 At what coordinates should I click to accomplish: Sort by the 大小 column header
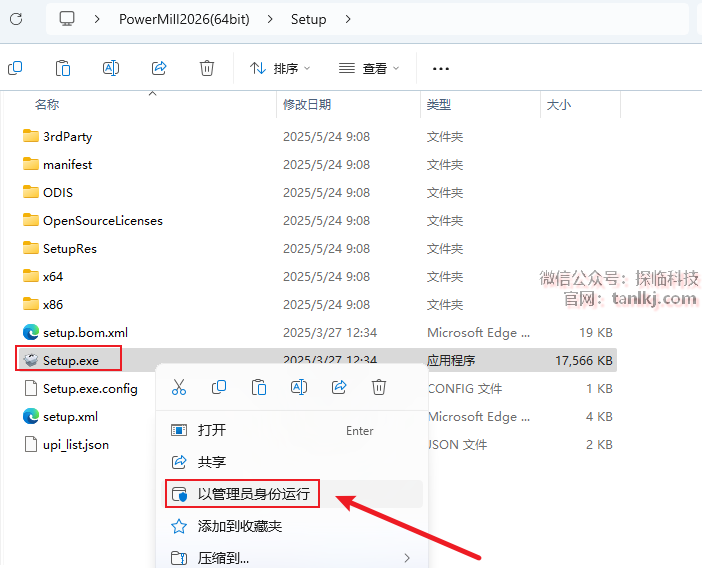[x=559, y=105]
